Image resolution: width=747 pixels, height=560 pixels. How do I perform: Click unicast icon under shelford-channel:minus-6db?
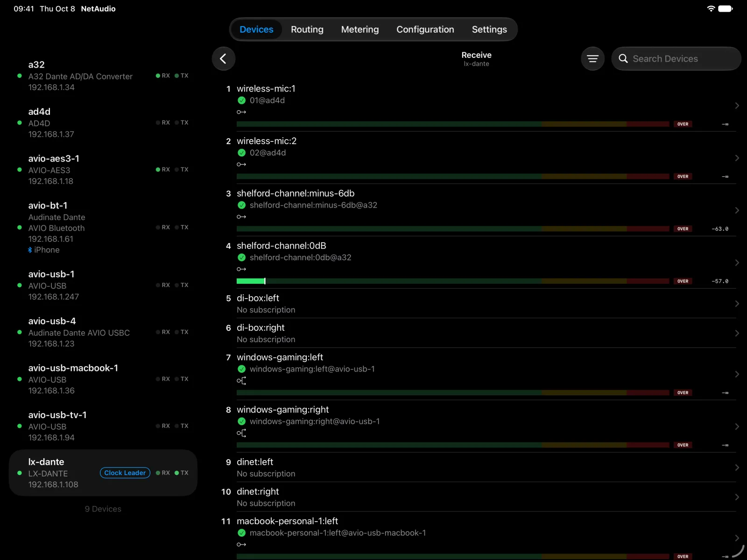coord(241,217)
